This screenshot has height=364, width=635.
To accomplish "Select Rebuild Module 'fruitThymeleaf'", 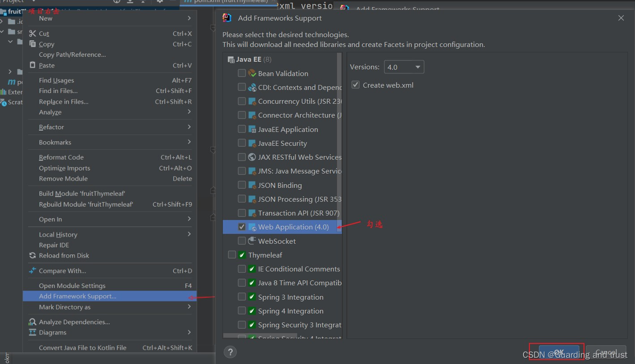I will [110, 204].
